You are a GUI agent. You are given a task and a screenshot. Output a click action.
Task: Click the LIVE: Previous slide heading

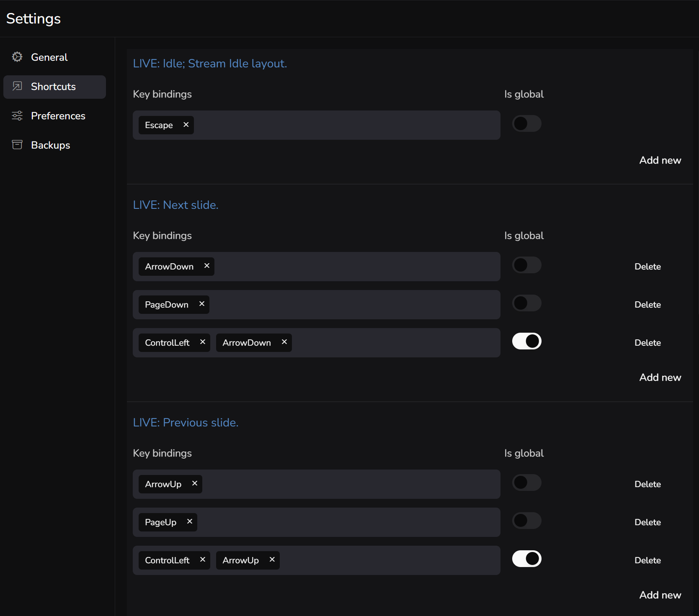186,423
